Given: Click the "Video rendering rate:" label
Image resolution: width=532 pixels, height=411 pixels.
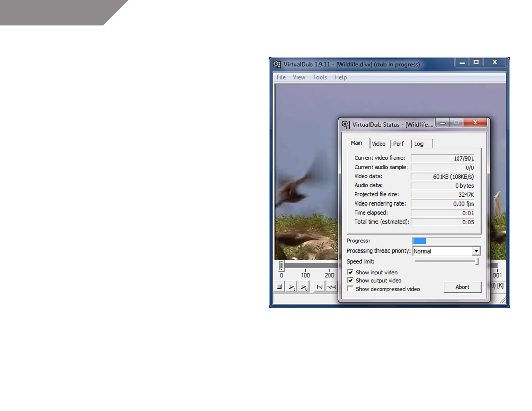Looking at the screenshot, I should pyautogui.click(x=380, y=203).
